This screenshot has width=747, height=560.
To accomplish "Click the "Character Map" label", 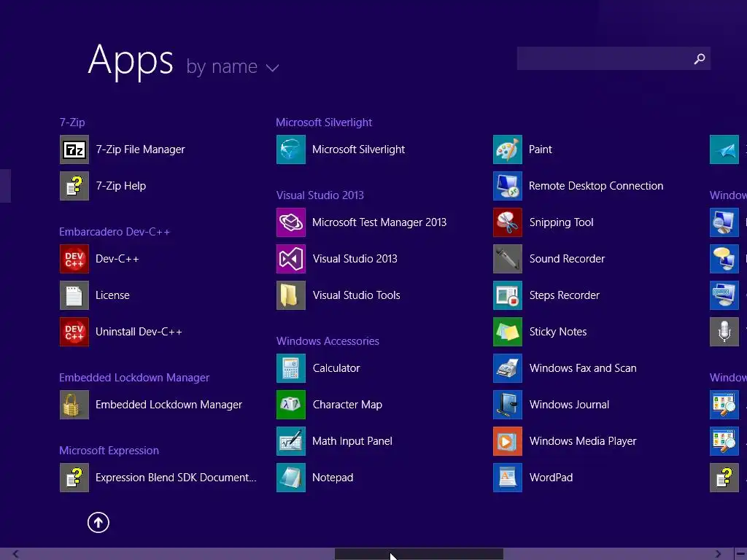I will click(x=347, y=404).
